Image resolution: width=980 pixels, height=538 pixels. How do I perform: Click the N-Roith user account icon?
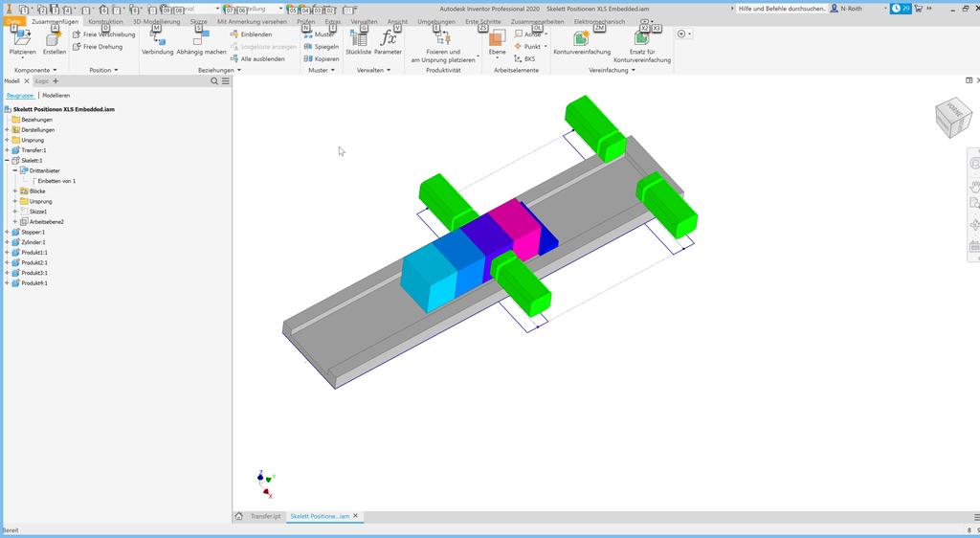(x=834, y=9)
